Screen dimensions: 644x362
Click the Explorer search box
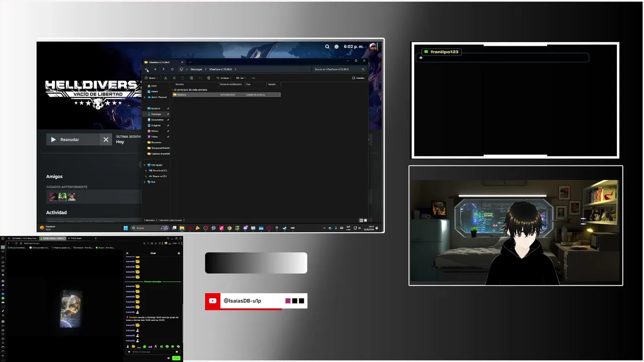[x=340, y=69]
